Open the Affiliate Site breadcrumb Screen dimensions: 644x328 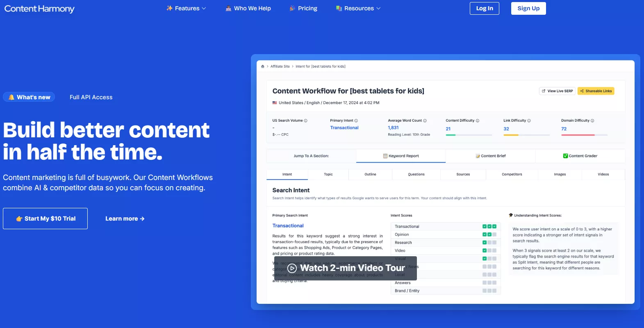[x=280, y=66]
